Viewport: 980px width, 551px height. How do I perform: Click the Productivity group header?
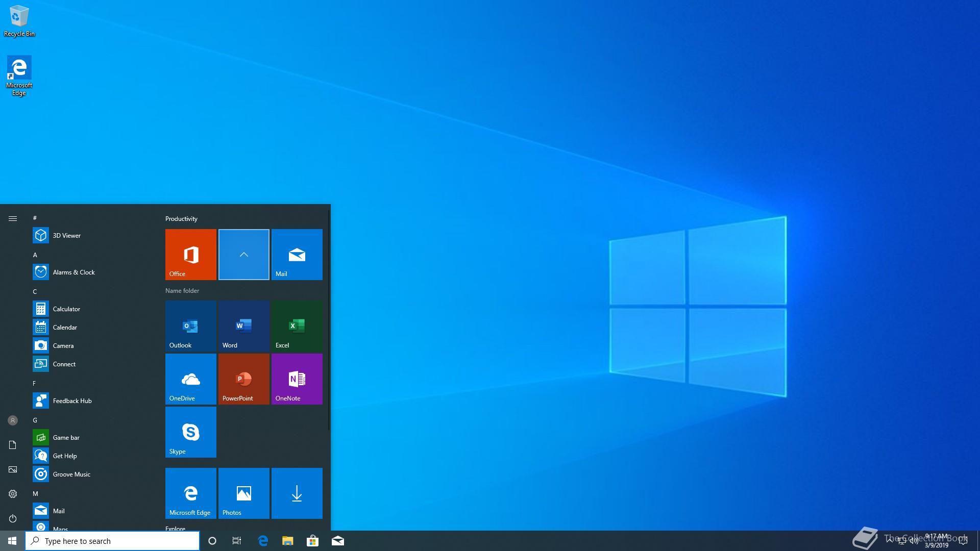181,218
